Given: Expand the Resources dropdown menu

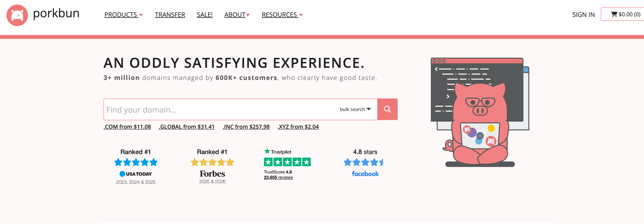Looking at the screenshot, I should [x=282, y=15].
